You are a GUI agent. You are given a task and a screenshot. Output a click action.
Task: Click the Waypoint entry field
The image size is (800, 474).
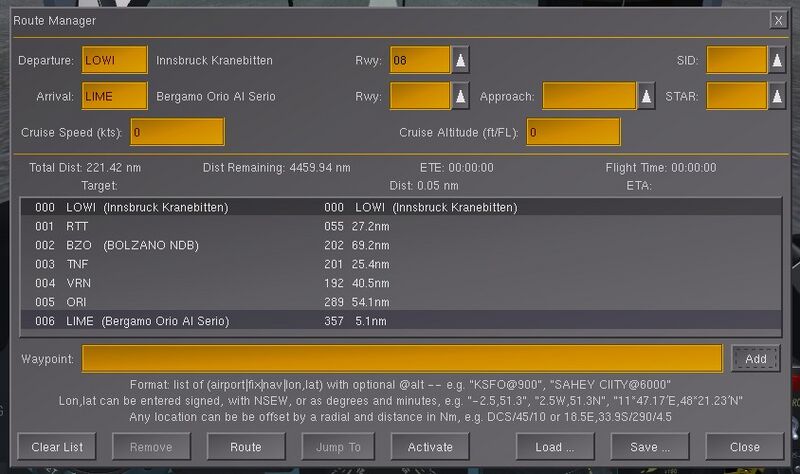coord(402,359)
